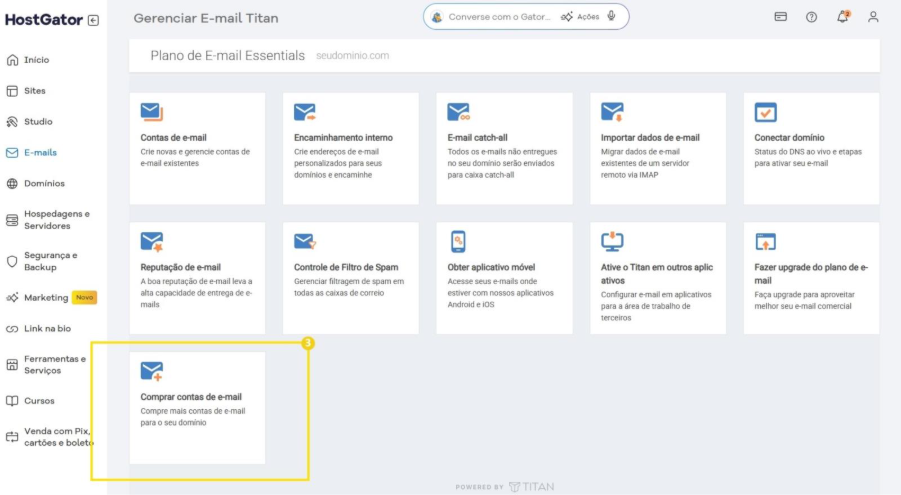Image resolution: width=901 pixels, height=495 pixels.
Task: Click the Studio icon in sidebar
Action: pyautogui.click(x=12, y=122)
